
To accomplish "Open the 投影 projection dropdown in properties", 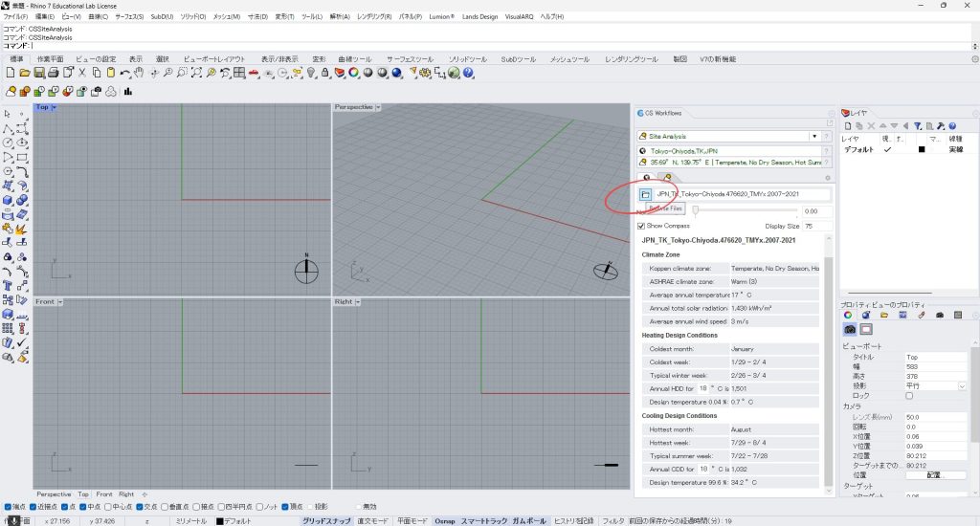I will pos(962,386).
